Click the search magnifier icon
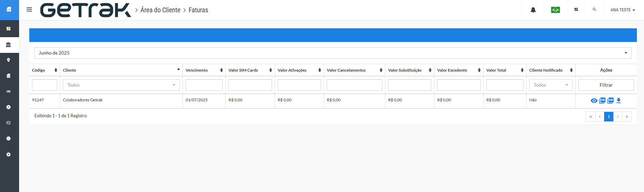Image resolution: width=644 pixels, height=192 pixels. 594,10
